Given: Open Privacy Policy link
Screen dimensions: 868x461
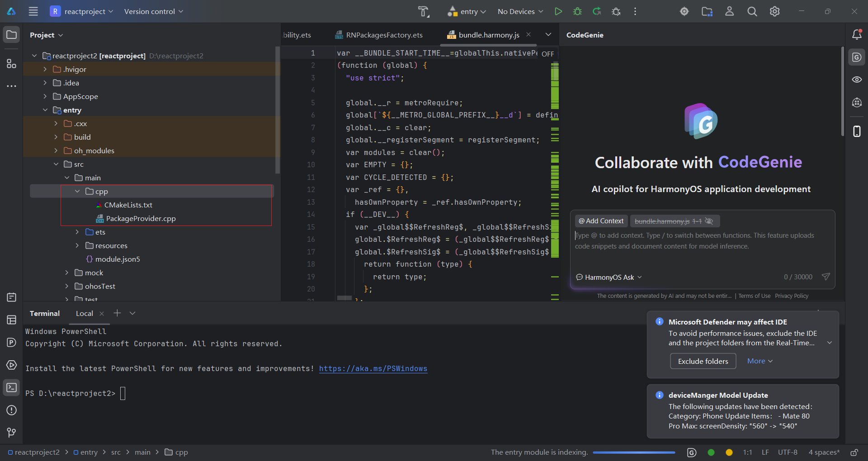Looking at the screenshot, I should [x=792, y=296].
